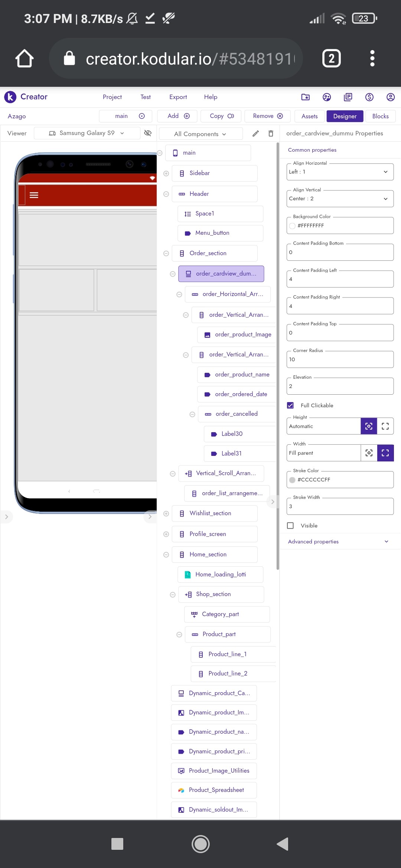
Task: Open the Export menu
Action: (178, 97)
